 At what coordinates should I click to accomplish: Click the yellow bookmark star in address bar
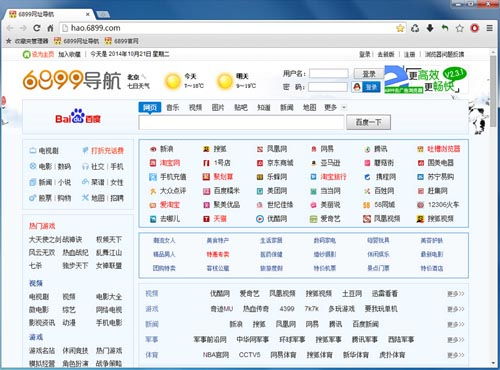(400, 28)
